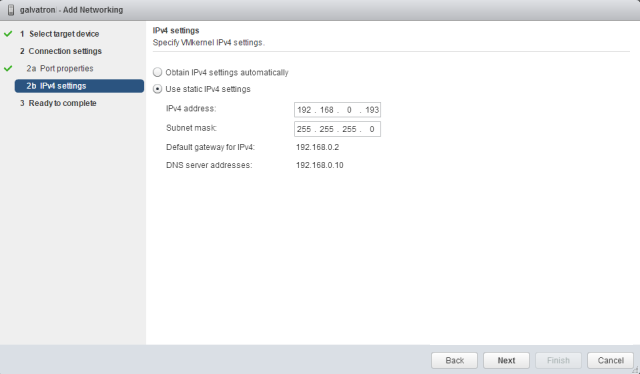The image size is (640, 374).
Task: Click the Specify VMkernel IPv4 settings text
Action: (209, 42)
